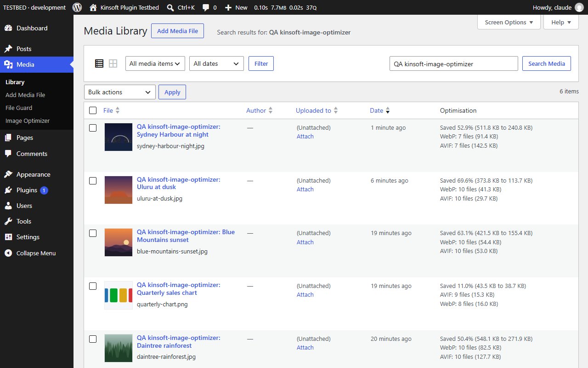Open the comments bubble in admin bar
Screen dimensions: 588x368
pos(206,7)
